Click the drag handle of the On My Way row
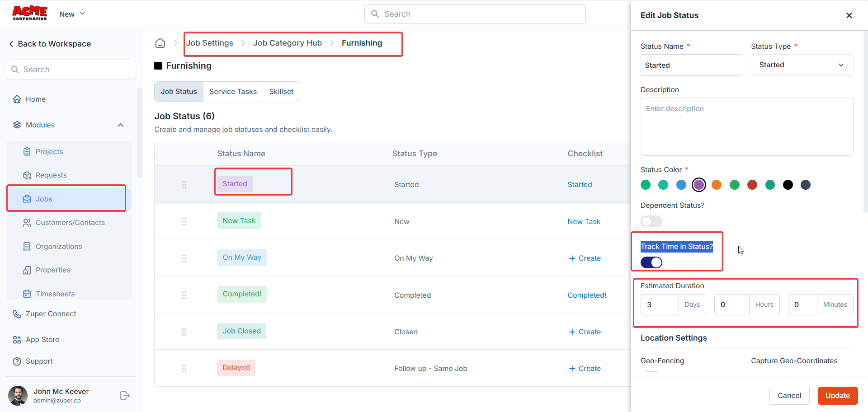Image resolution: width=868 pixels, height=412 pixels. [x=184, y=258]
